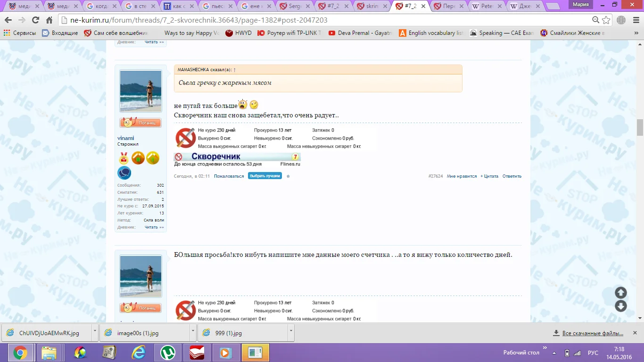
Task: Click the arrow after "MAMASHECHKA сказал(а):"
Action: (235, 70)
